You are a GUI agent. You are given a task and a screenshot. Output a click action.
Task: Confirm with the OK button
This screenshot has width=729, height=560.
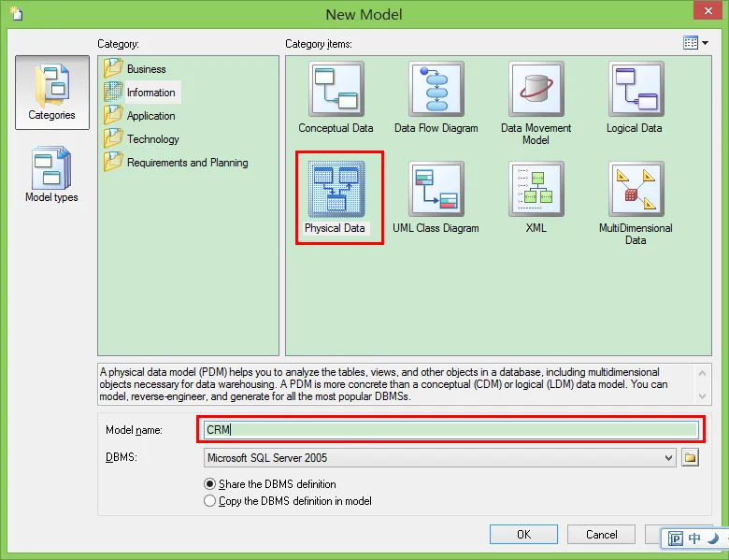523,535
